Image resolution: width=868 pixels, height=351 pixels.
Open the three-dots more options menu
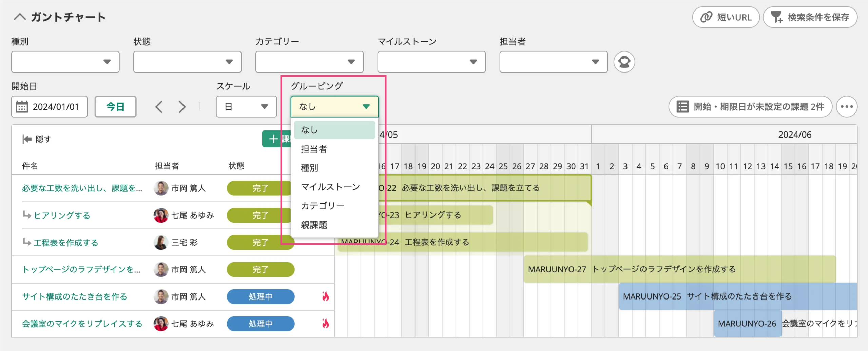pos(846,107)
